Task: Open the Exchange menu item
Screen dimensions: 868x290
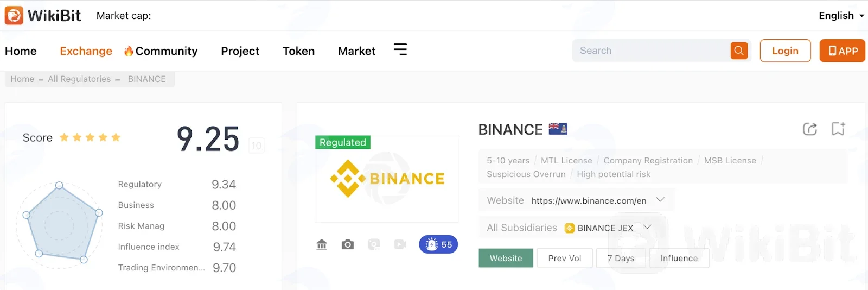Action: [x=86, y=51]
